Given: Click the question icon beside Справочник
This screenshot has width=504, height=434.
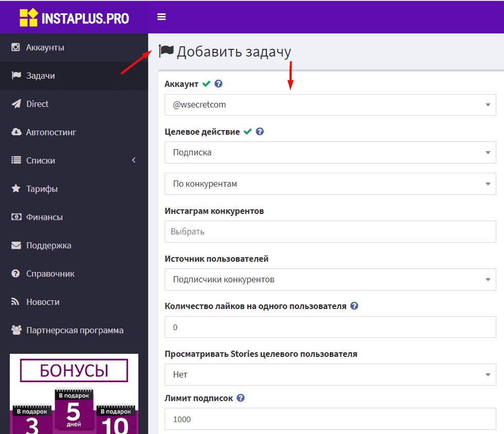Looking at the screenshot, I should [x=15, y=273].
